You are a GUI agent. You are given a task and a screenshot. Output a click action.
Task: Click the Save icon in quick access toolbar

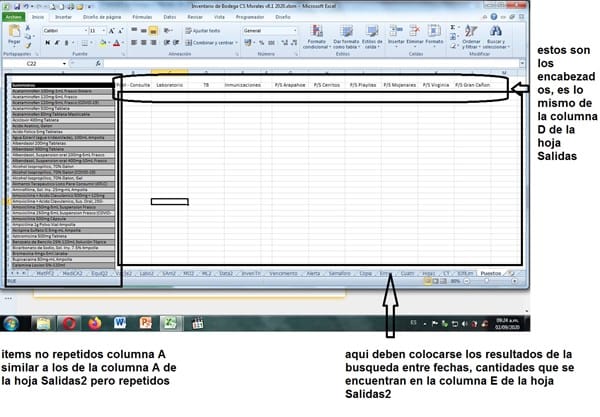[17, 7]
